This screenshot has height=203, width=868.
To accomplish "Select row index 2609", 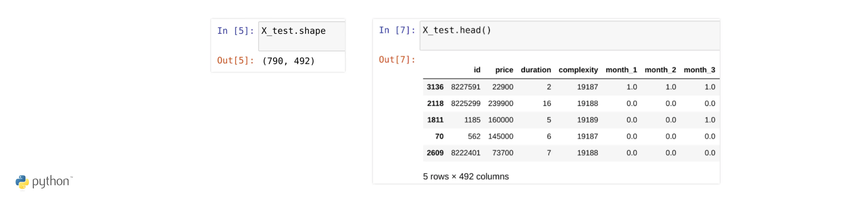I will point(435,153).
